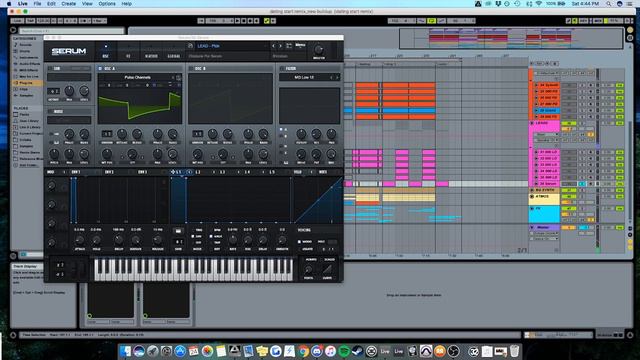The width and height of the screenshot is (640, 360).
Task: Toggle the SUB oscillator on
Action: pyautogui.click(x=50, y=69)
